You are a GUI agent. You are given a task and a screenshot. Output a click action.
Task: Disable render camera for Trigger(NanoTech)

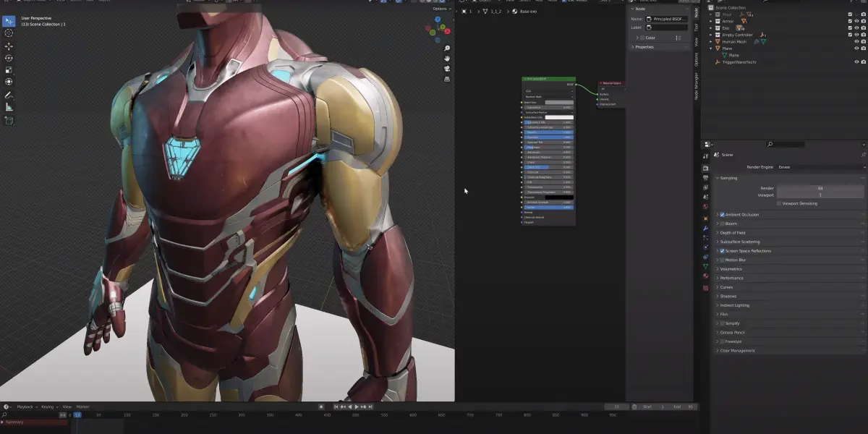864,62
